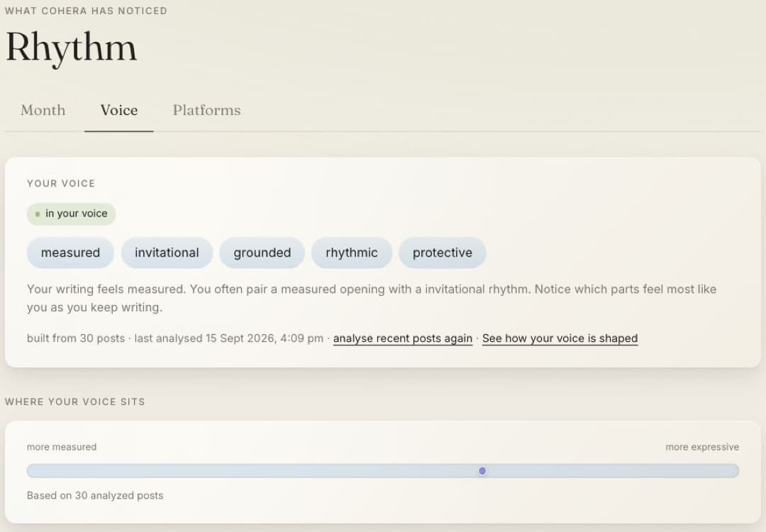Screen dimensions: 766x532
Task: Select the Voice tab
Action: point(118,110)
